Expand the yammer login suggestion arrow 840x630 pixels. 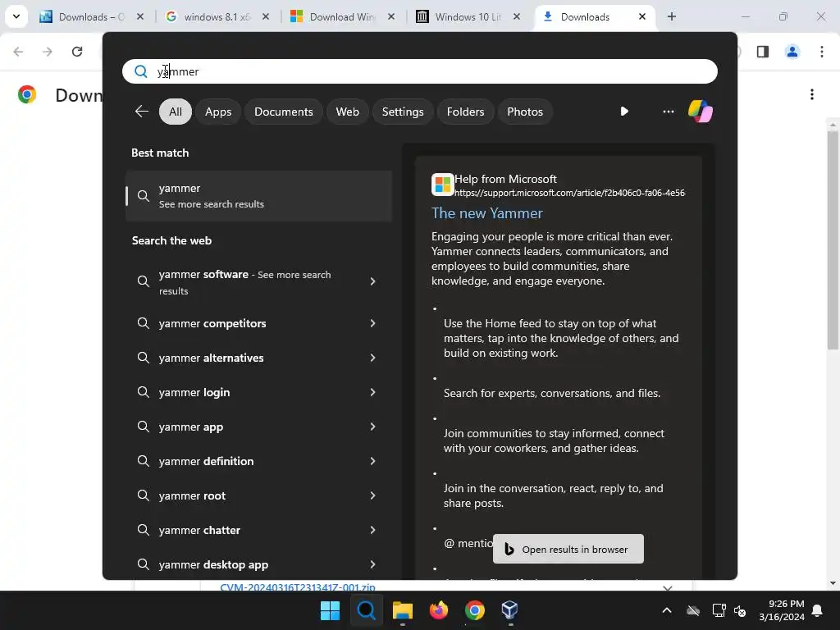point(373,392)
